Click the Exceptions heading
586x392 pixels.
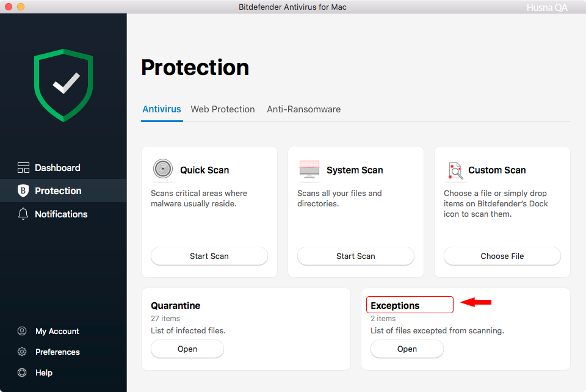pos(395,306)
